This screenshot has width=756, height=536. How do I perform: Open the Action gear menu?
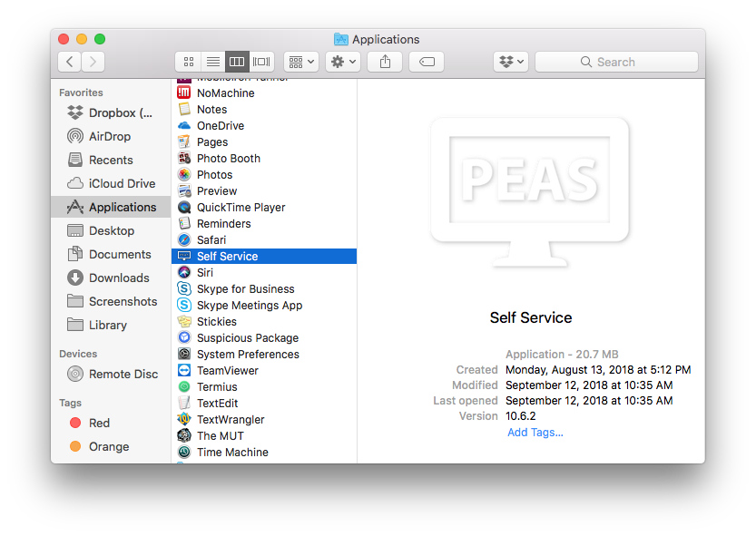[343, 62]
